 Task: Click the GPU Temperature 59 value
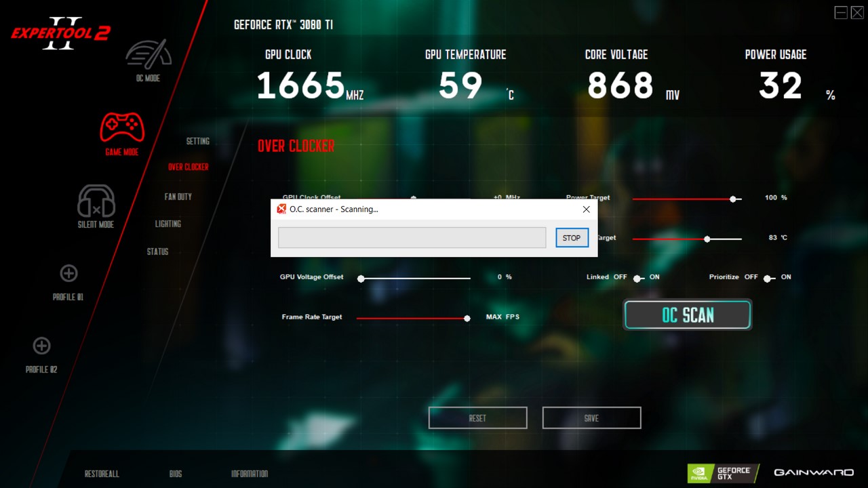pyautogui.click(x=460, y=86)
